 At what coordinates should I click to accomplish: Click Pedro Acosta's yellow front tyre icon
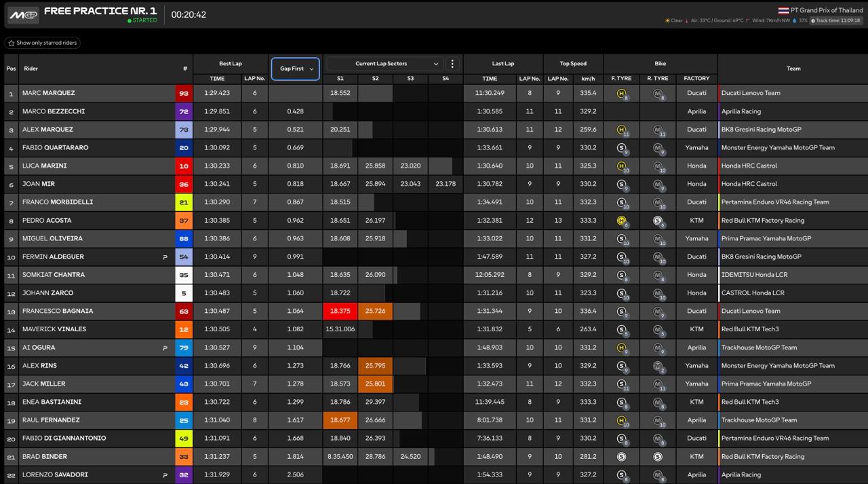click(621, 221)
